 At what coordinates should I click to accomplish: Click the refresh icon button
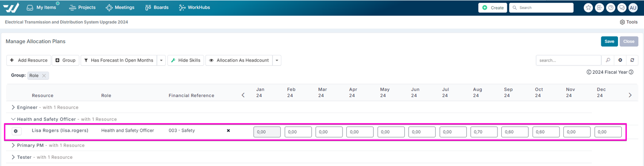(632, 60)
